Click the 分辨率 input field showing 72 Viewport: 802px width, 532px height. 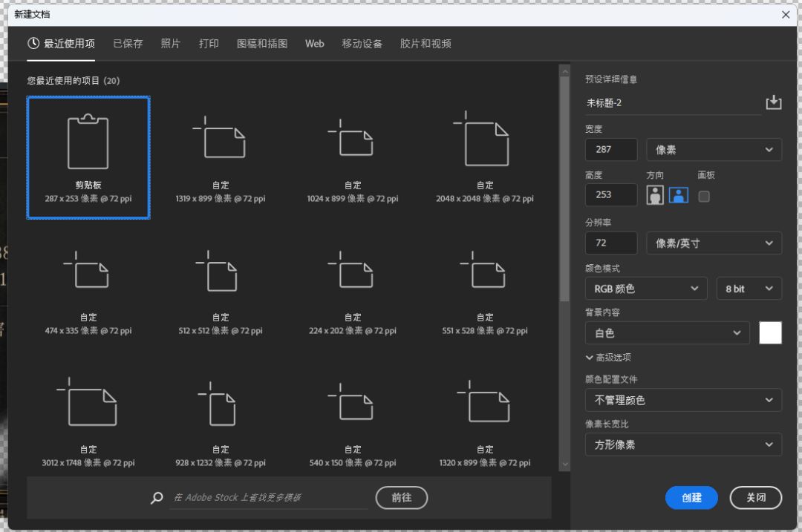pyautogui.click(x=611, y=243)
